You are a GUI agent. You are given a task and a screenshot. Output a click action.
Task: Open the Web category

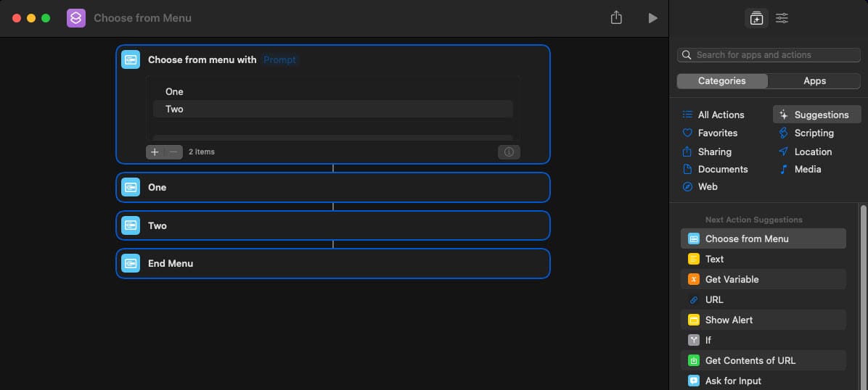[x=708, y=187]
